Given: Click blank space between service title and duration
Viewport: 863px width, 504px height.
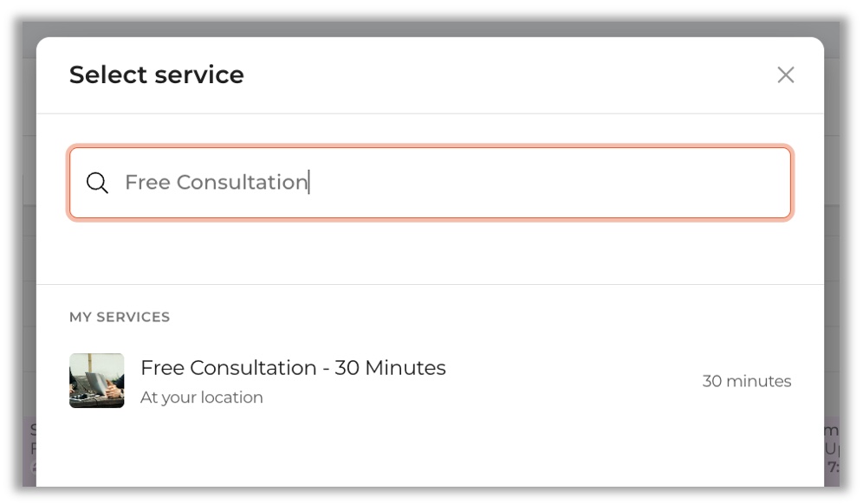Looking at the screenshot, I should click(x=572, y=381).
